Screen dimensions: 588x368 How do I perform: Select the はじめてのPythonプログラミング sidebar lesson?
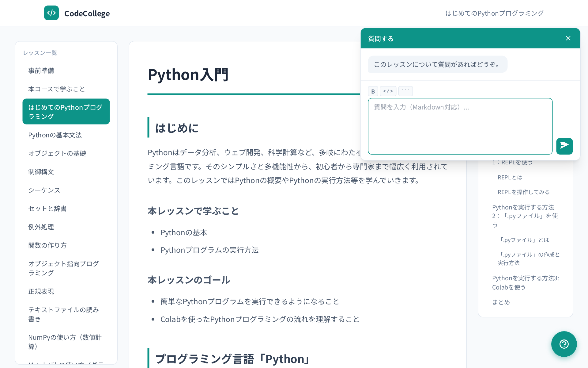66,112
